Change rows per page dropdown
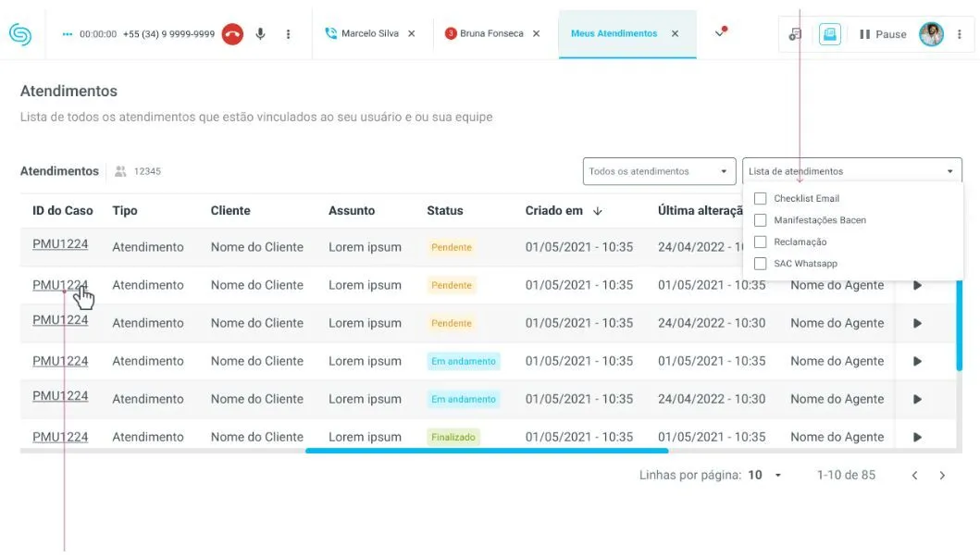Image resolution: width=980 pixels, height=558 pixels. coord(765,476)
